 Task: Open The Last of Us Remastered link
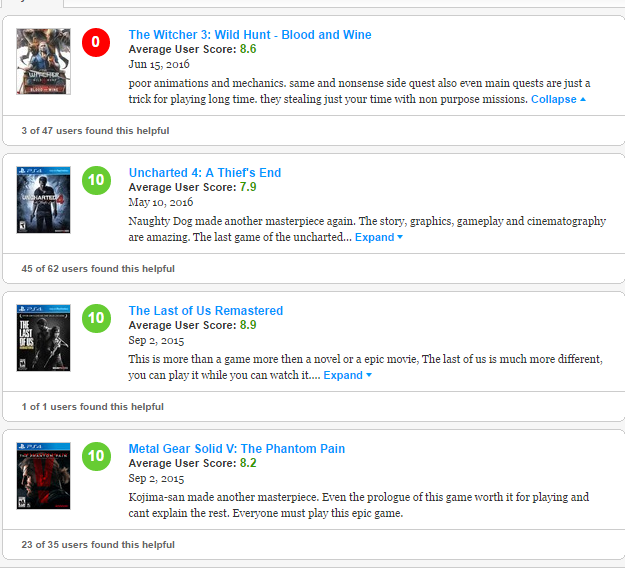pyautogui.click(x=206, y=311)
